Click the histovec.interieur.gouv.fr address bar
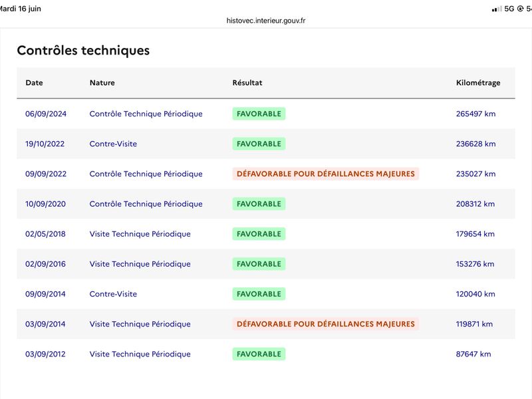The image size is (532, 399). click(265, 21)
